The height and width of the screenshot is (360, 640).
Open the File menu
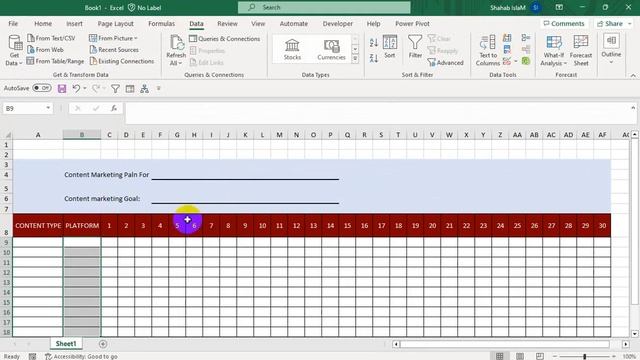pyautogui.click(x=13, y=24)
